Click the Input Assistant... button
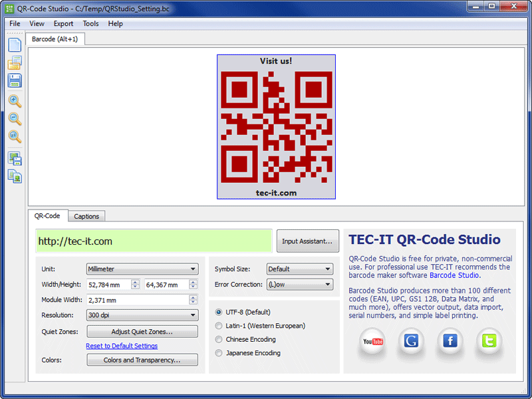 (307, 241)
